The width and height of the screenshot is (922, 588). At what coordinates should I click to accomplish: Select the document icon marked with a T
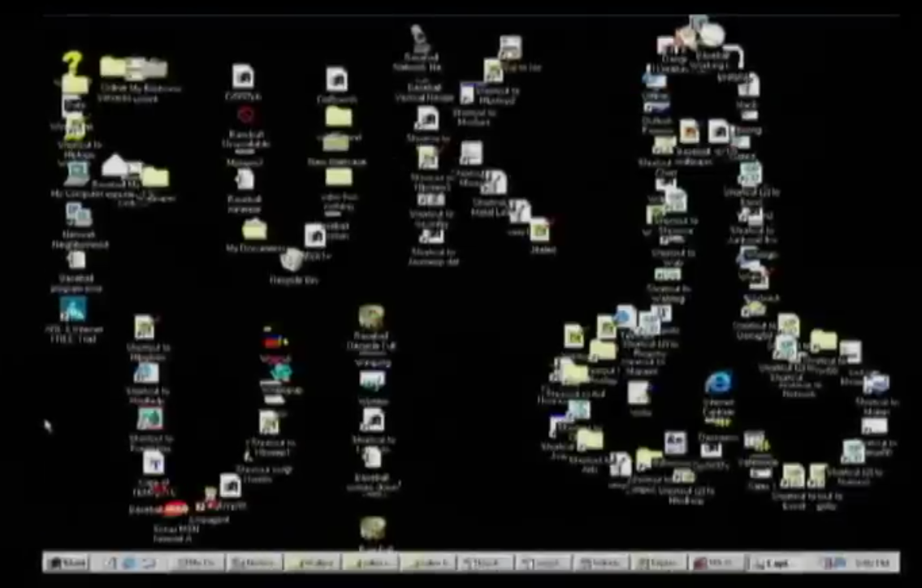[x=154, y=464]
